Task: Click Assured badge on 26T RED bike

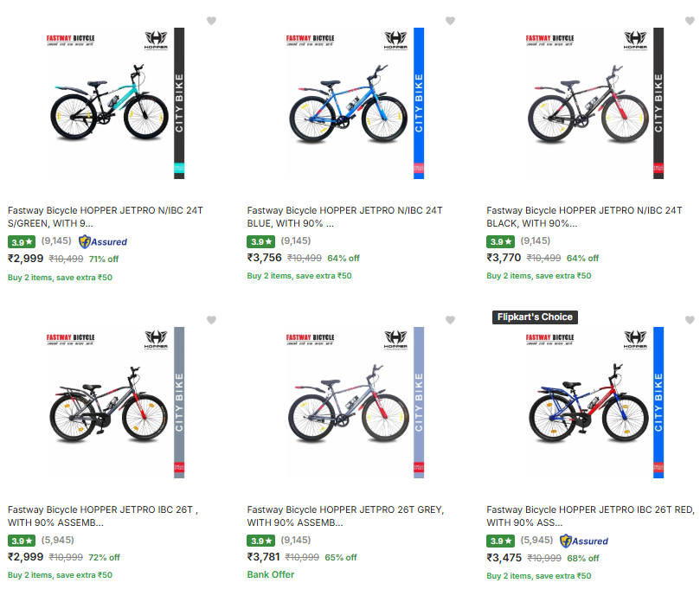Action: [584, 541]
